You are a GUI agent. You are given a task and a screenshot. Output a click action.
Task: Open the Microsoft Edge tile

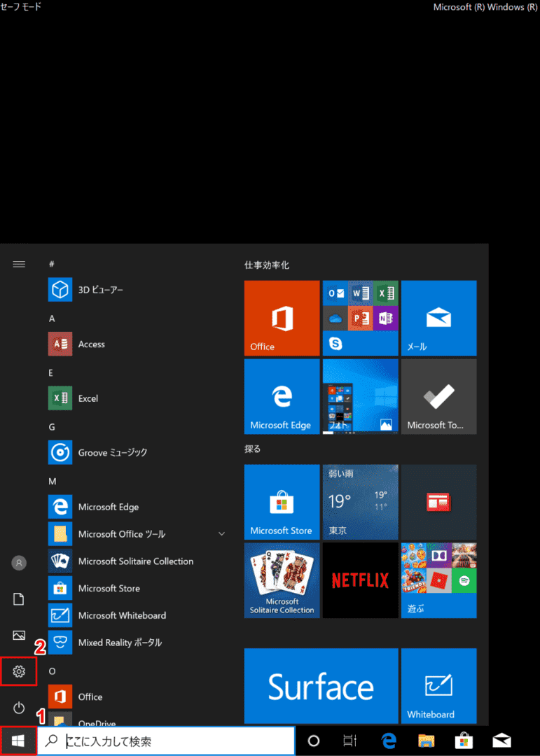click(282, 396)
